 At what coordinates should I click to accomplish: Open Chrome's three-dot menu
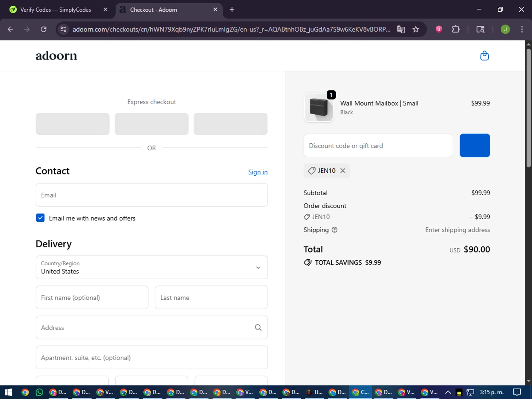click(522, 29)
